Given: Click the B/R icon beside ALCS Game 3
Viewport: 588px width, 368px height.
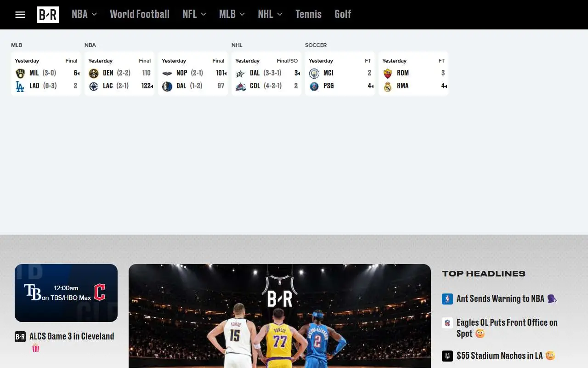Looking at the screenshot, I should (20, 337).
